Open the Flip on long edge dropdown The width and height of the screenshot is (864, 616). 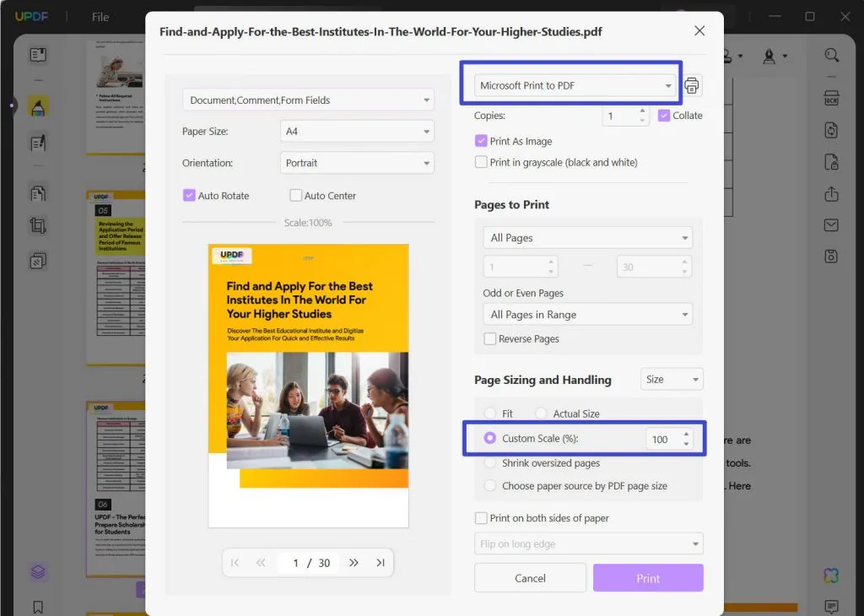[588, 543]
